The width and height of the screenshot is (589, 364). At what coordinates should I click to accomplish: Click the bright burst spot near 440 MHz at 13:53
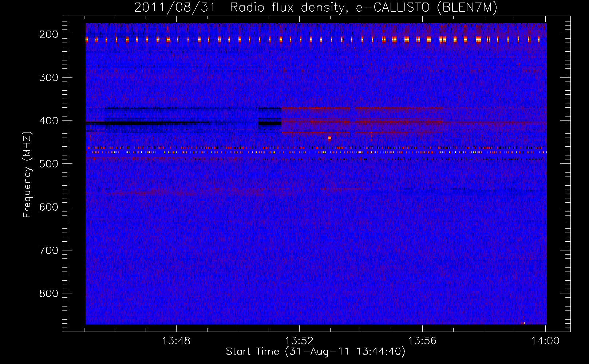(x=329, y=138)
